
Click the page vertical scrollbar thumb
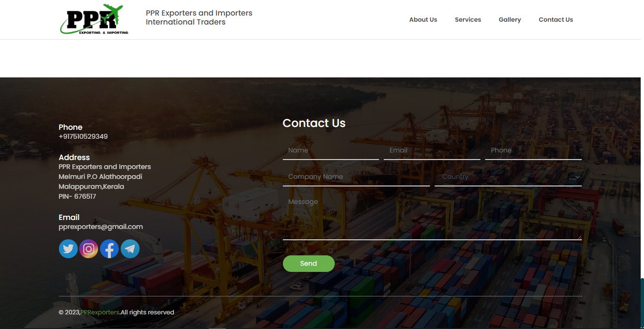tap(642, 303)
